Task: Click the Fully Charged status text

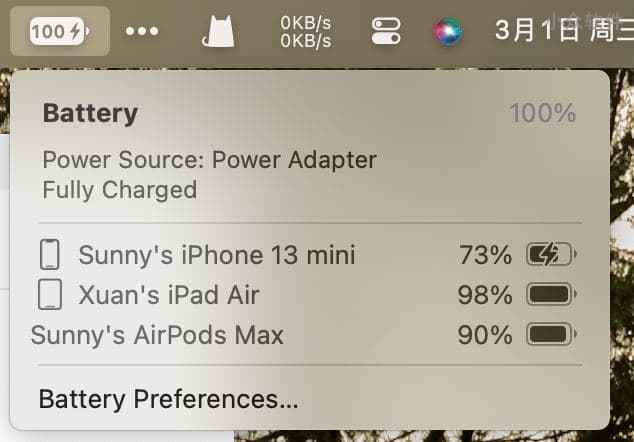Action: coord(120,190)
